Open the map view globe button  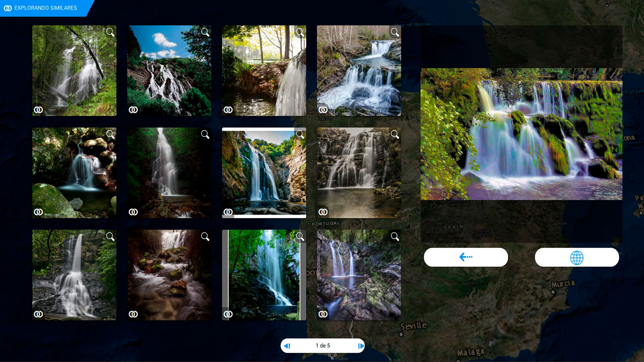577,257
